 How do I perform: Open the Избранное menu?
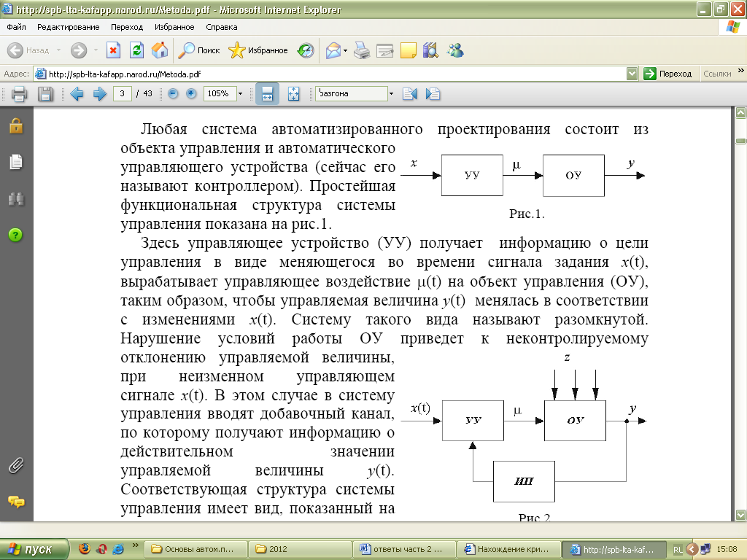[x=174, y=27]
